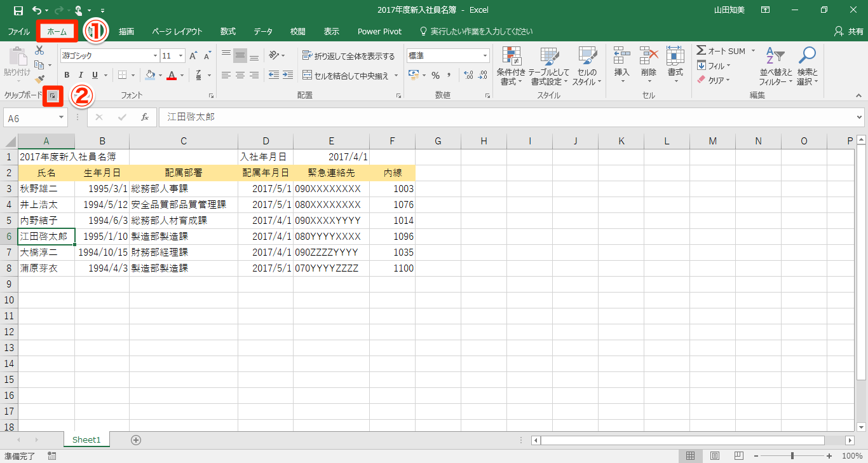
Task: Switch to Page Layout view in status bar
Action: point(715,455)
